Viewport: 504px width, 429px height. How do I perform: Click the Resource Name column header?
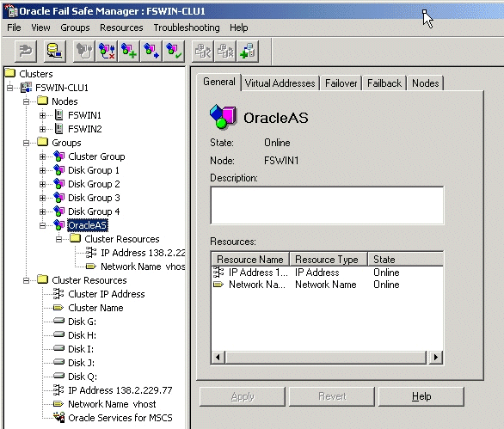(250, 260)
